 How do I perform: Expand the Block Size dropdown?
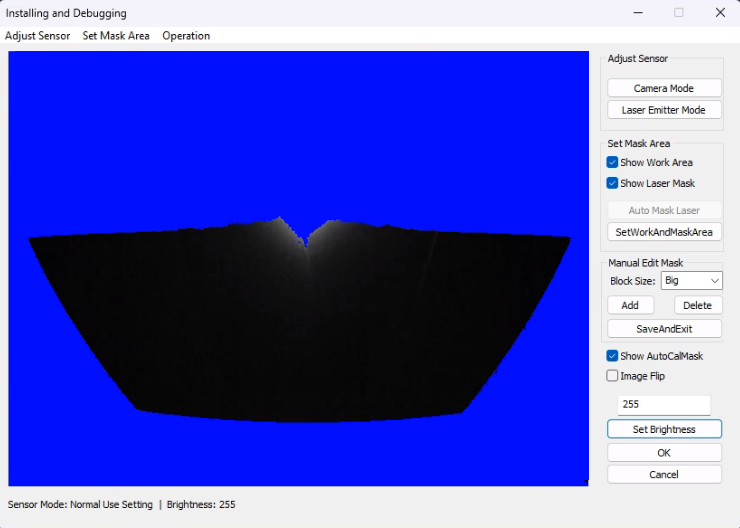(691, 281)
